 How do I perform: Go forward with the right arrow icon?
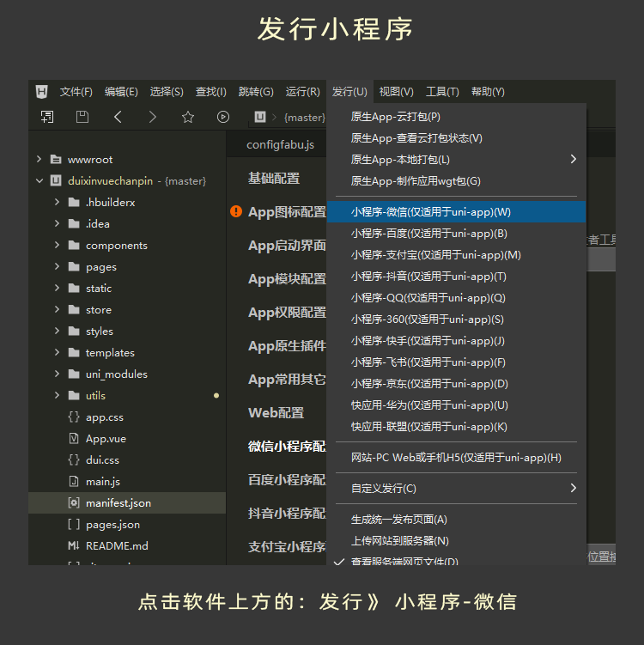click(x=153, y=118)
